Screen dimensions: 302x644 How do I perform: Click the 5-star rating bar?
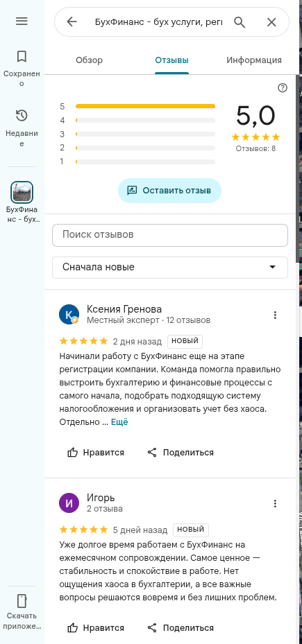tap(145, 106)
